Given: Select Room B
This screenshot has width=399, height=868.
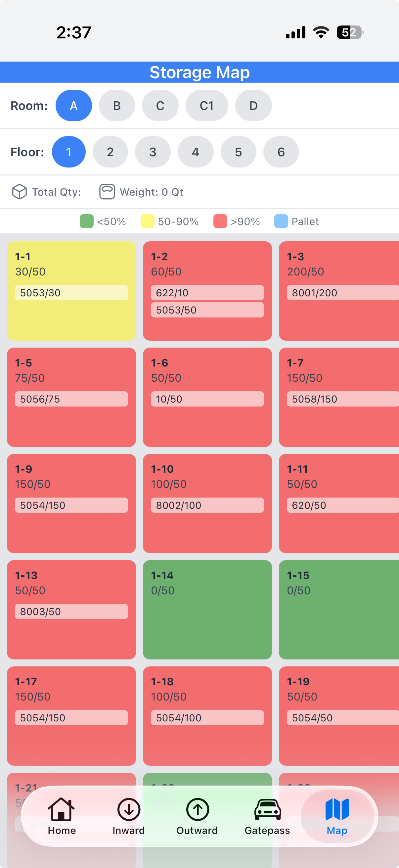Looking at the screenshot, I should coord(116,106).
